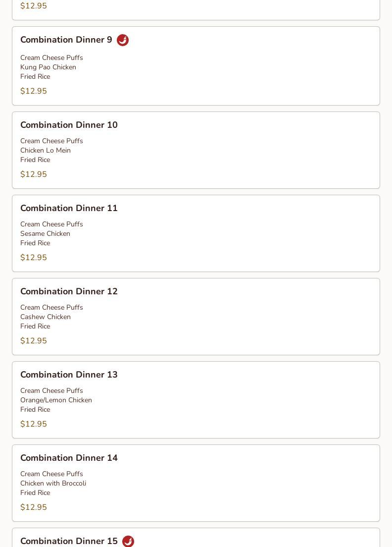This screenshot has height=547, width=392.
Task: Choose Combination Dinner 12 heading
Action: [x=69, y=292]
